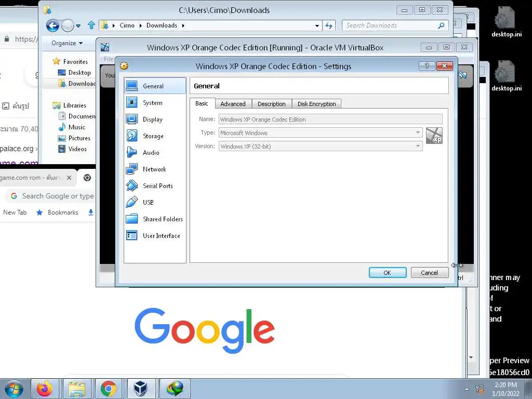Click the network tray icon
Image resolution: width=532 pixels, height=399 pixels.
click(480, 389)
